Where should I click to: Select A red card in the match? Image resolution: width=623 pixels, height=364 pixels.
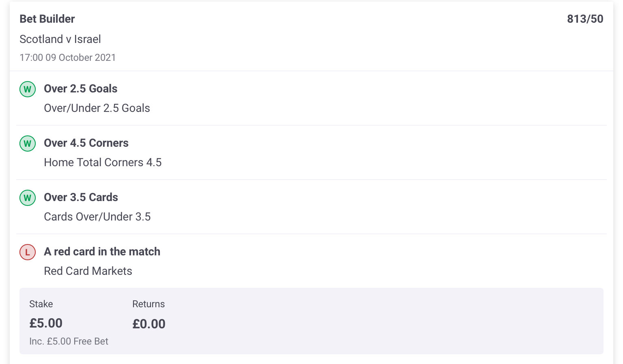tap(102, 252)
